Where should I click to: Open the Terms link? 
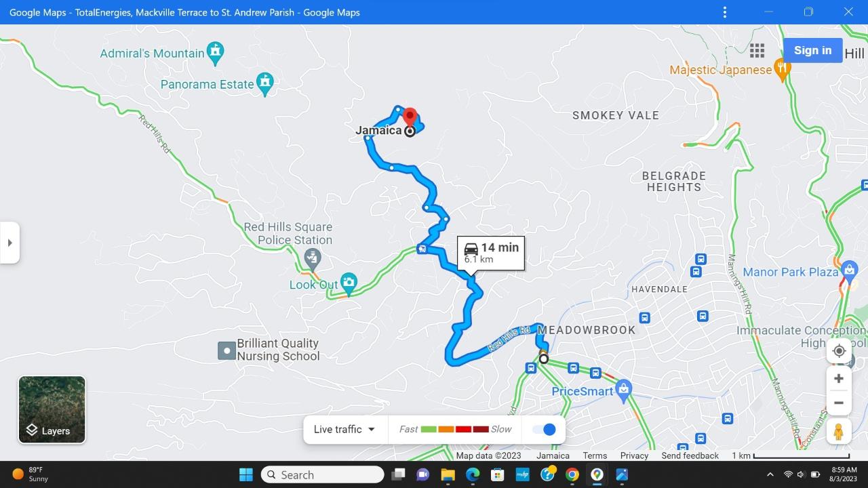click(595, 455)
